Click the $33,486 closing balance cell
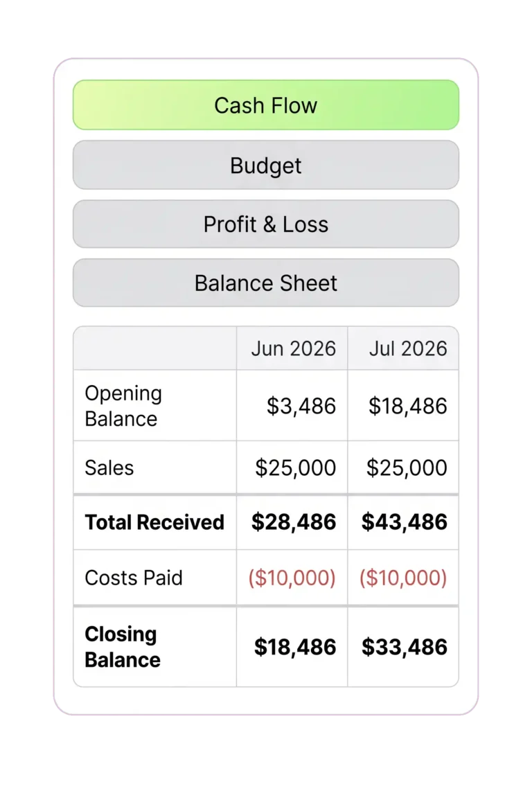 pyautogui.click(x=404, y=648)
